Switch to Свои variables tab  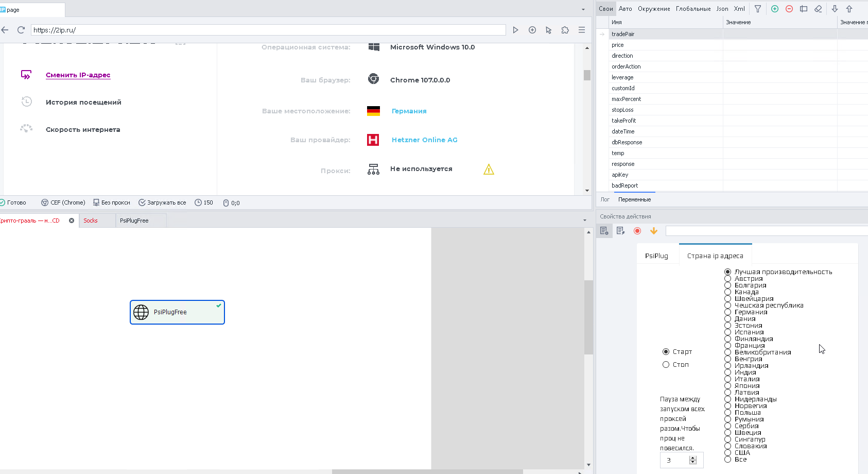[606, 9]
